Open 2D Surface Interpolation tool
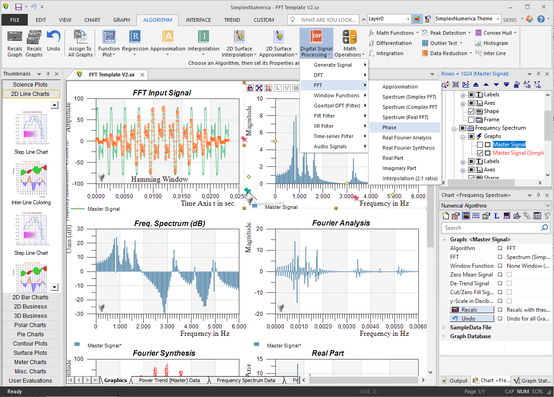554x397 pixels. pyautogui.click(x=239, y=43)
